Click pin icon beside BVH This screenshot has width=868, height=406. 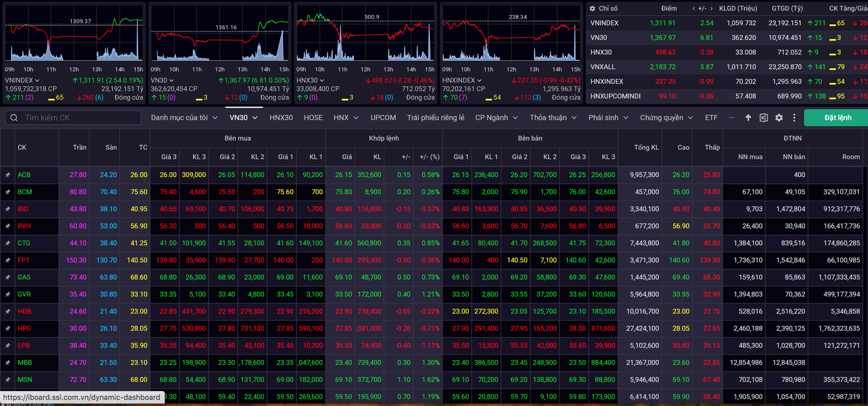click(x=8, y=226)
